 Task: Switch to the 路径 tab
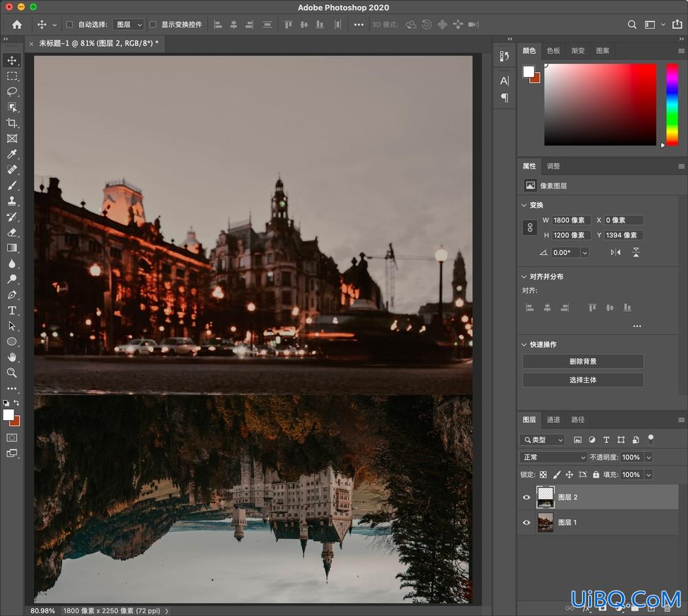[x=578, y=420]
